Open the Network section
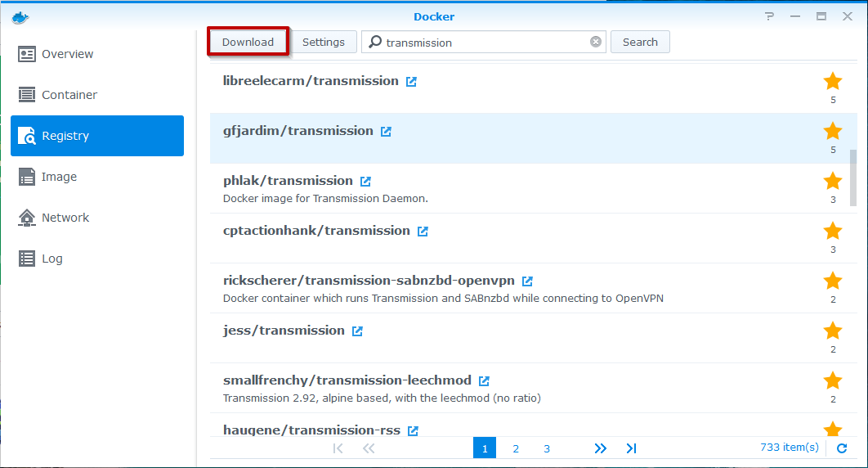The image size is (868, 468). [x=97, y=218]
